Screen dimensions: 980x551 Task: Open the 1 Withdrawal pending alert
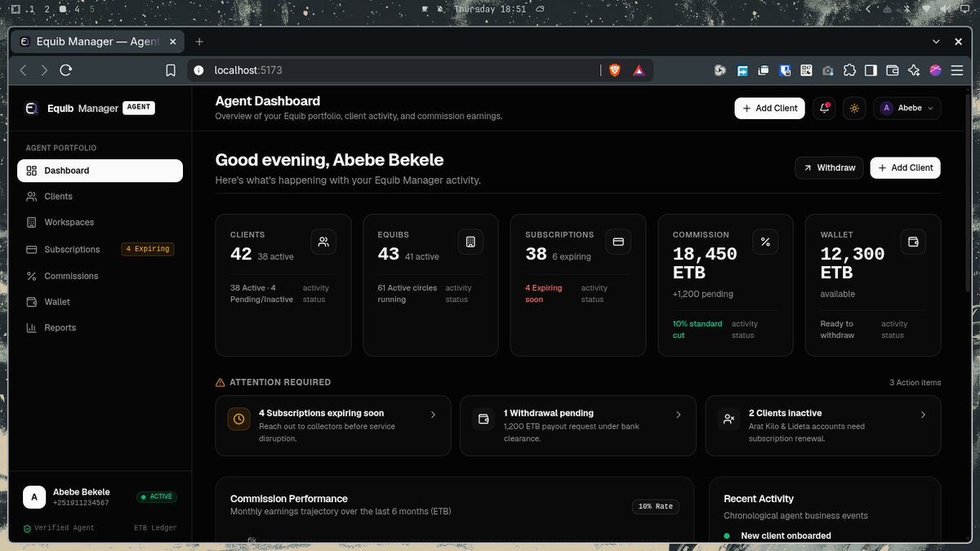578,426
